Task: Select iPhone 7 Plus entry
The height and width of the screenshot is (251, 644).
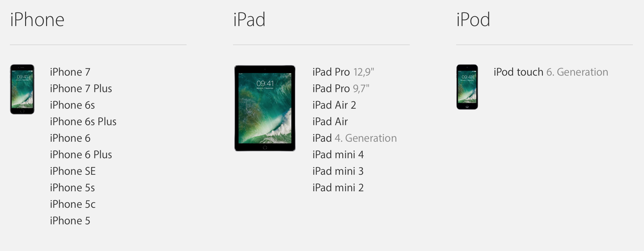Action: pyautogui.click(x=81, y=89)
